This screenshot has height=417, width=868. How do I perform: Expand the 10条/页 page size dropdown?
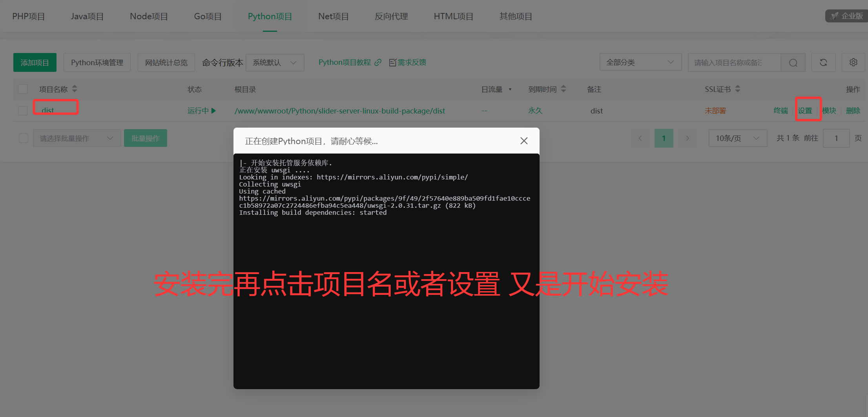(738, 138)
